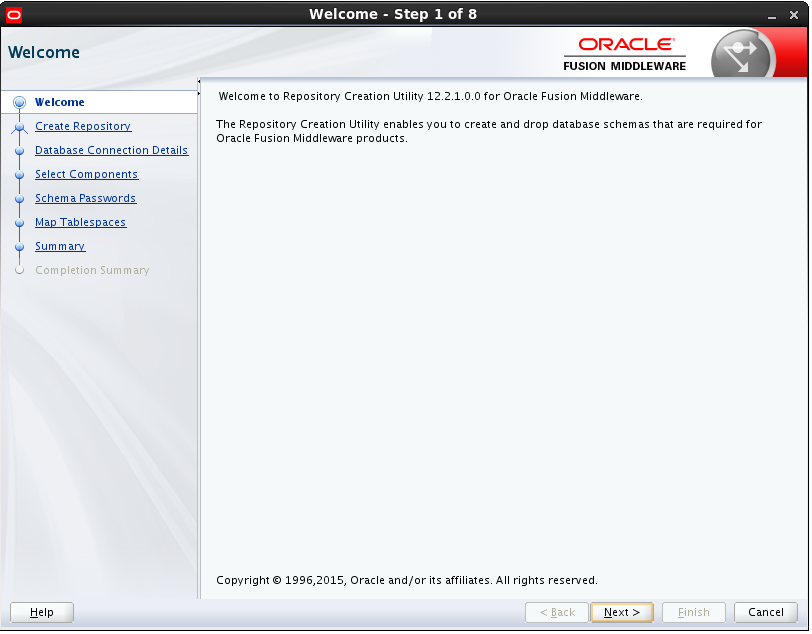812x634 pixels.
Task: Open the Create Repository step link
Action: (83, 126)
